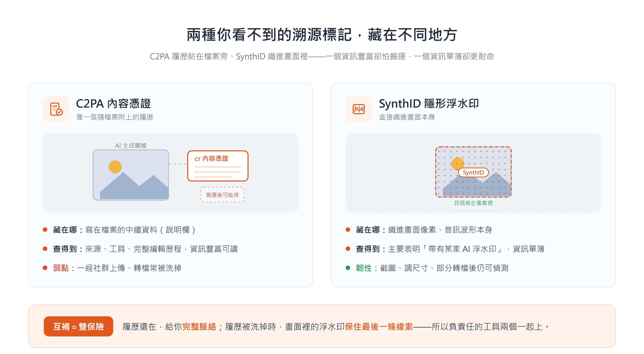This screenshot has height=354, width=644.
Task: Click the green caption 訊號嵌在像素裡
Action: 473,203
